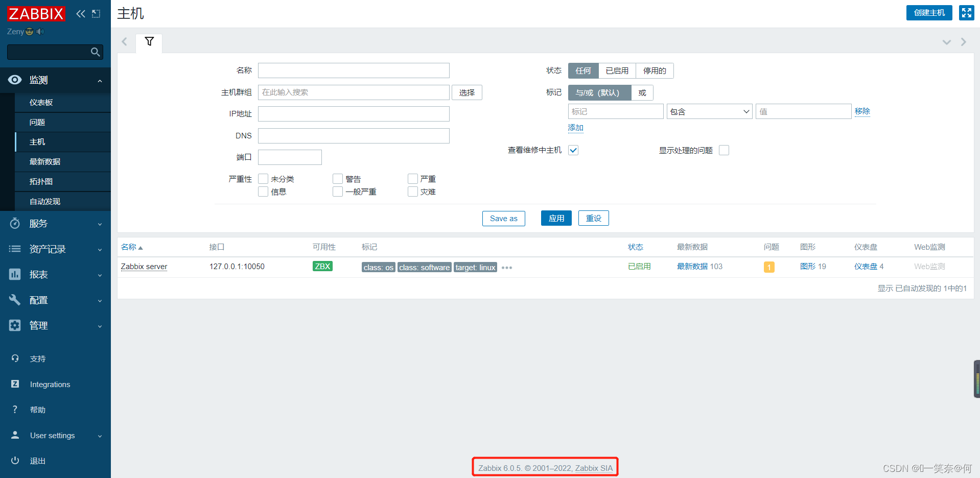Show more tags via ellipsis icon

[506, 268]
